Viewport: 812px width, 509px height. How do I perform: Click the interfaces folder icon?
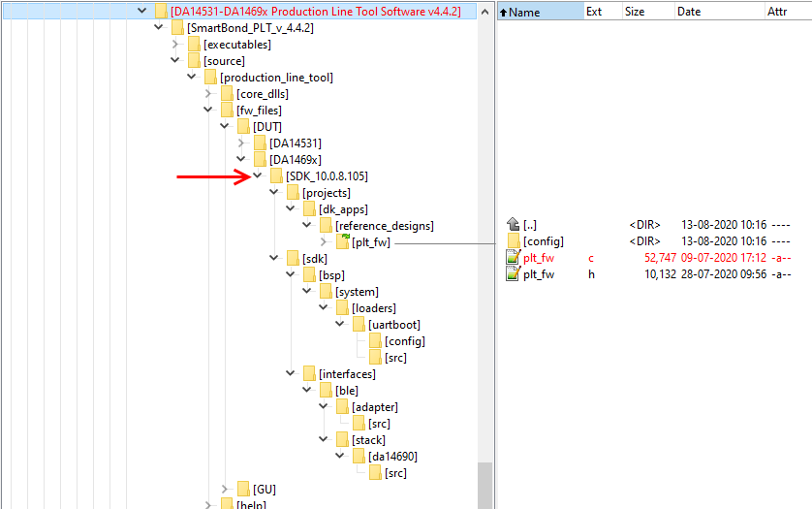click(x=310, y=373)
